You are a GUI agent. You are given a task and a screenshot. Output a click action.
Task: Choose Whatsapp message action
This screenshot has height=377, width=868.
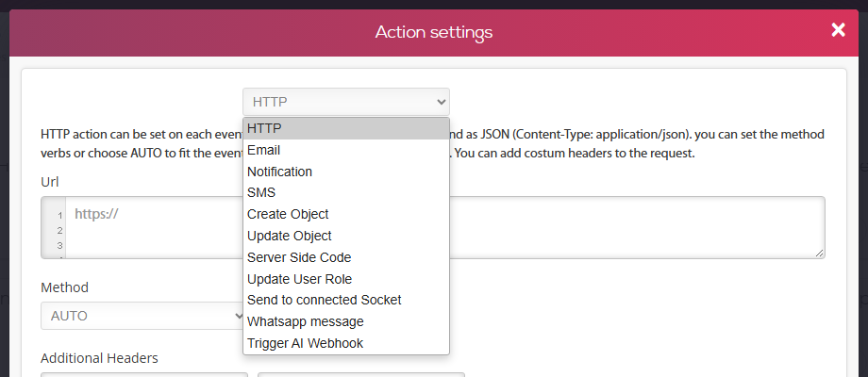[x=346, y=321]
